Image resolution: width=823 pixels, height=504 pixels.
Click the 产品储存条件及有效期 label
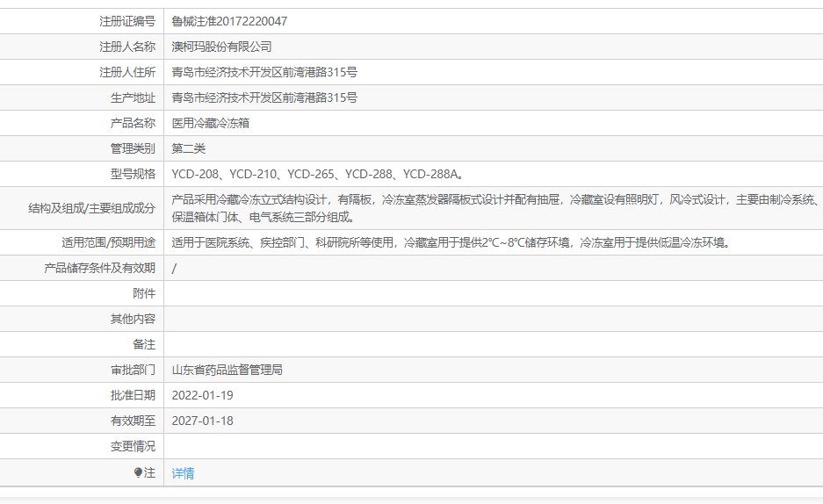[100, 268]
